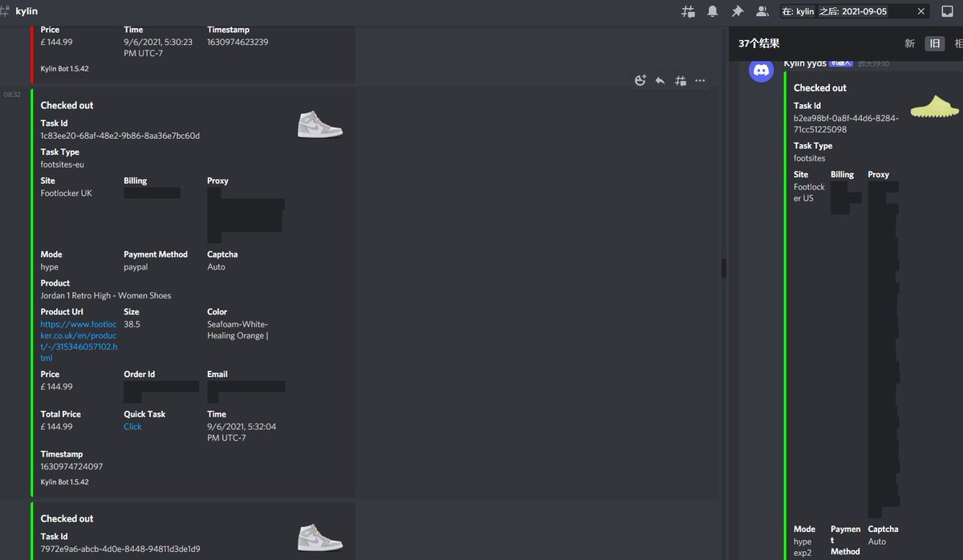Click the '37个结果' results count
963x560 pixels.
tap(759, 43)
